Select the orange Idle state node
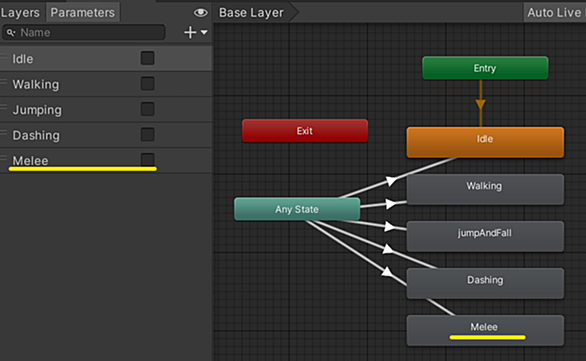Viewport: 586px width, 361px height. 485,142
